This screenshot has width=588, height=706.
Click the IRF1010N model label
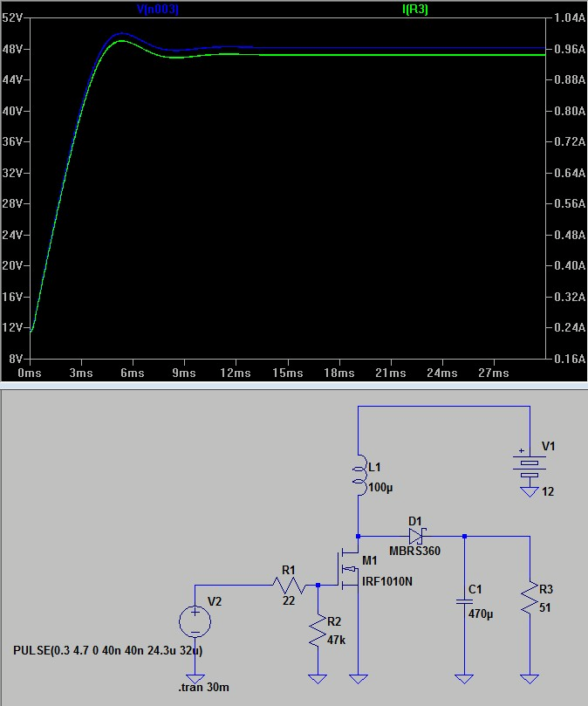(387, 582)
